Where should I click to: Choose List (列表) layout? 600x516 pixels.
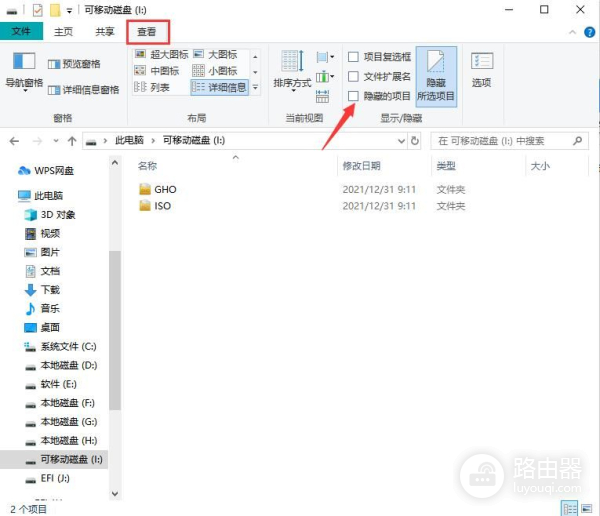point(152,87)
